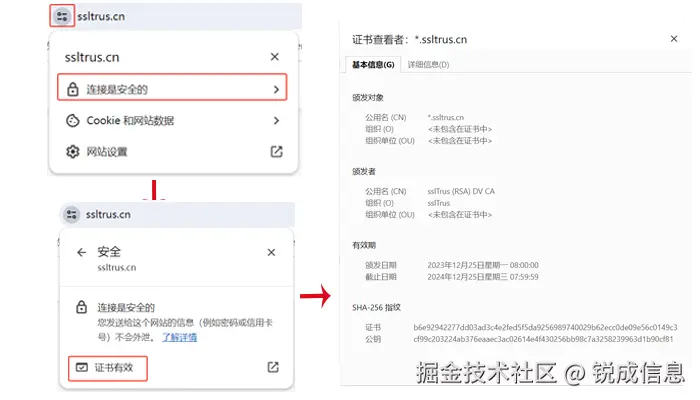Screen dimensions: 700x400
Task: Click the 'SHA-256 指纹' section heading
Action: tap(376, 308)
